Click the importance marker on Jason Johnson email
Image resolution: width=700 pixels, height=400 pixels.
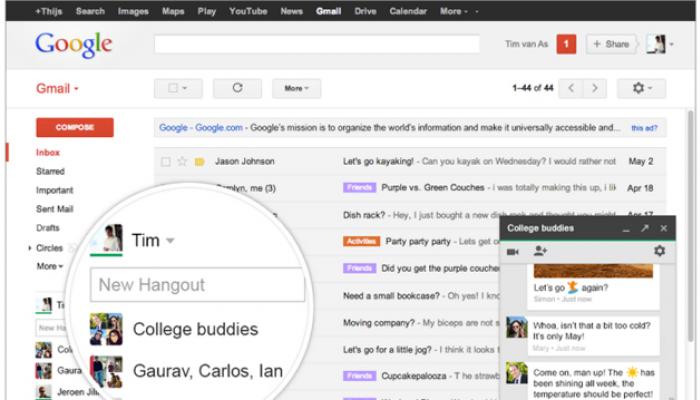[200, 162]
